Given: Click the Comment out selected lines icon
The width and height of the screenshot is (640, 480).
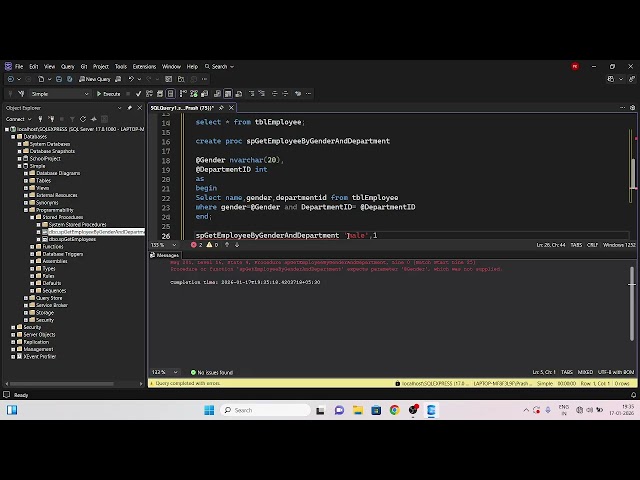Looking at the screenshot, I should click(x=251, y=94).
